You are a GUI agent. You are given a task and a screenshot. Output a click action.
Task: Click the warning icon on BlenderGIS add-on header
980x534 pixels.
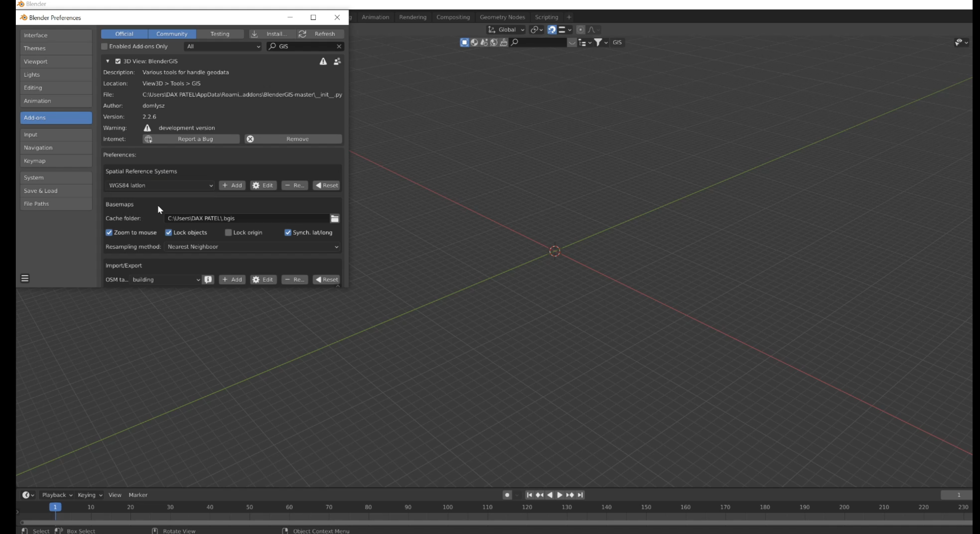(x=323, y=61)
